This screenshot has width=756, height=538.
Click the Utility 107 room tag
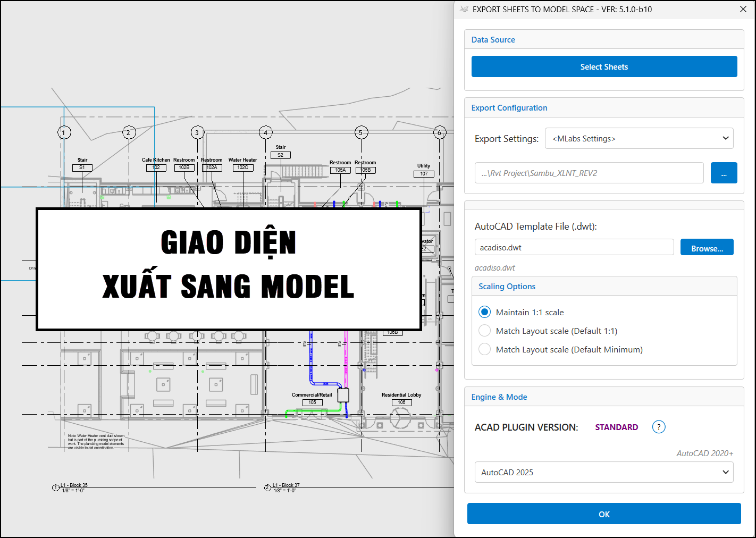tap(424, 174)
